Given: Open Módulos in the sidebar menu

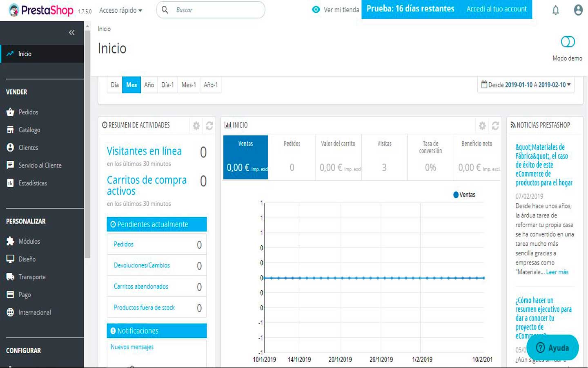Looking at the screenshot, I should click(x=29, y=241).
